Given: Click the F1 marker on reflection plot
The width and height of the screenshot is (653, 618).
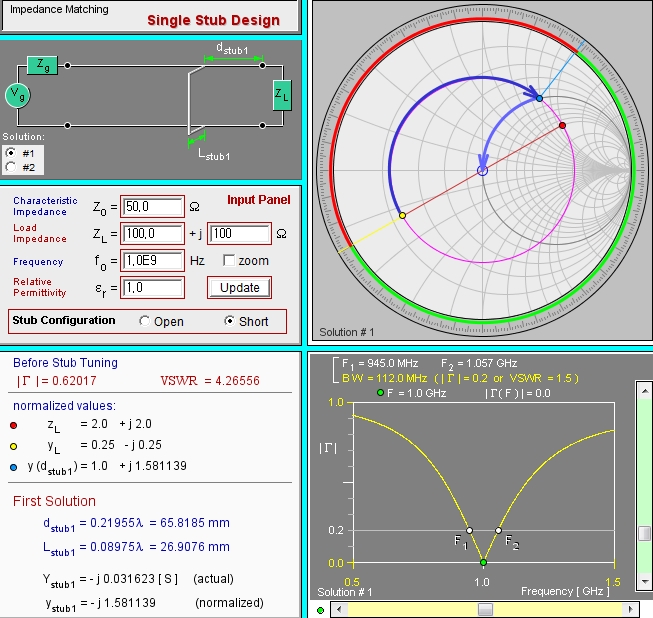Looking at the screenshot, I should point(469,530).
